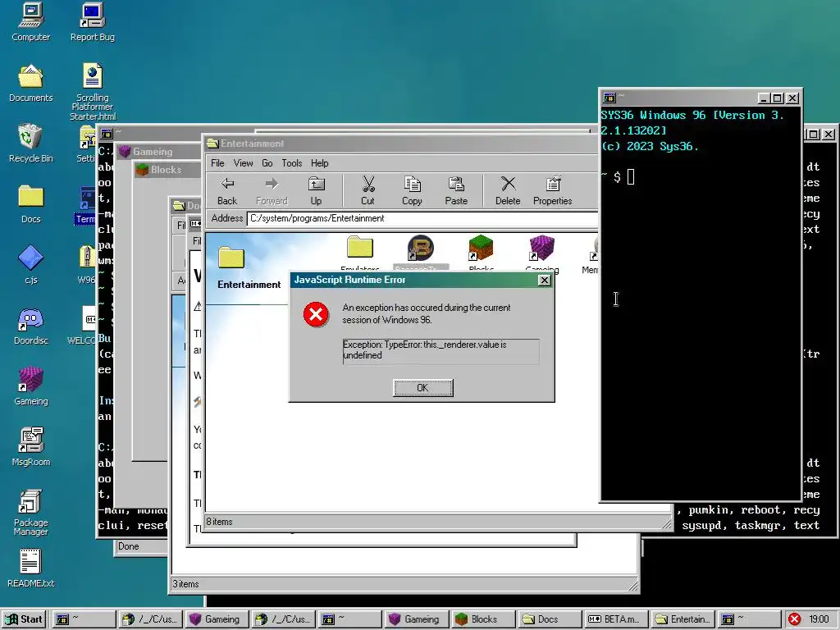The image size is (840, 630).
Task: Click the 19:00 clock in tray
Action: (819, 619)
